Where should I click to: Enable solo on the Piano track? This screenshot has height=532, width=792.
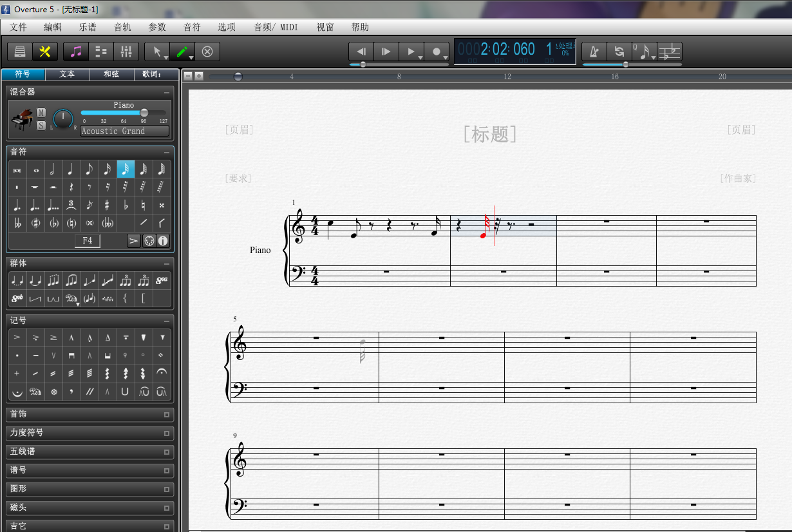click(x=41, y=125)
